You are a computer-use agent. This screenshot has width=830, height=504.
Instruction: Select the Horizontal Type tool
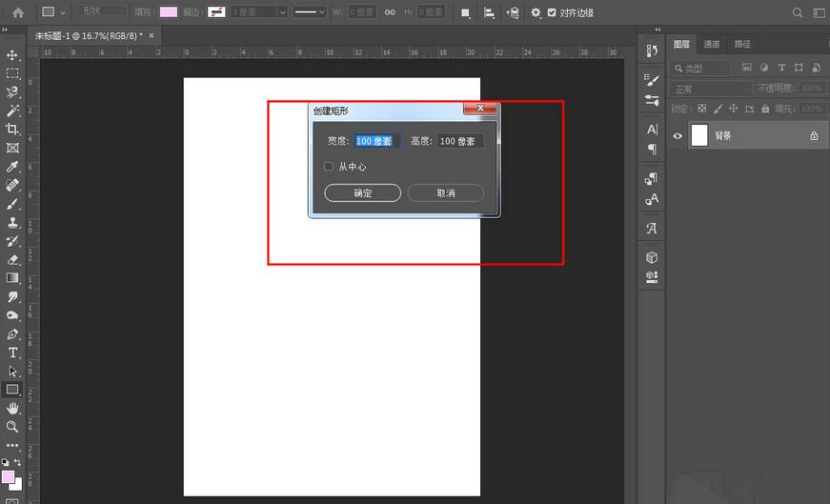[12, 353]
